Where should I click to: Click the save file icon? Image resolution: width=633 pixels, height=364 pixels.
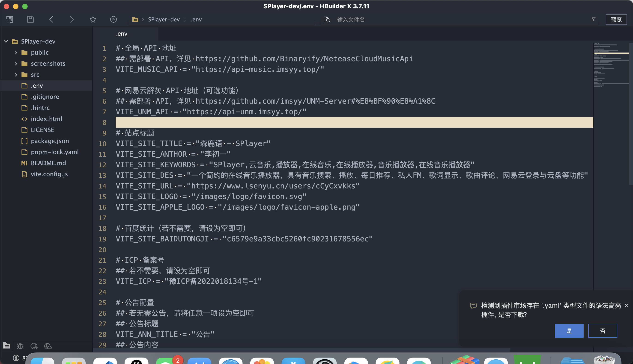[x=30, y=19]
